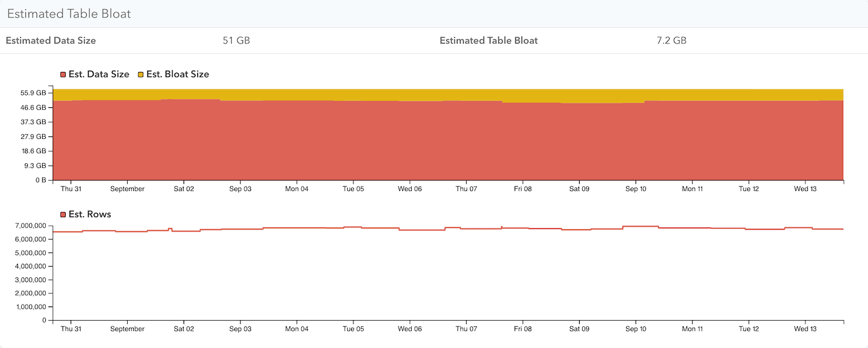Click 'Mon 04' on rows chart axis
The image size is (868, 348).
click(x=296, y=329)
